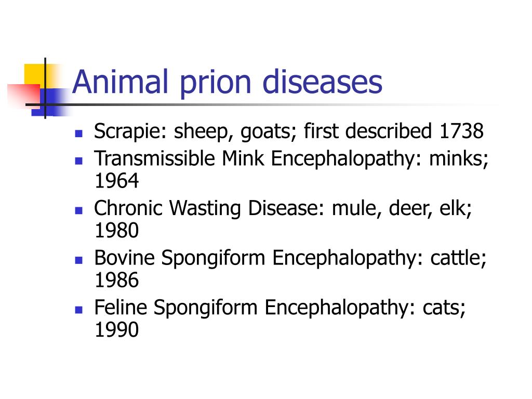Click the Feline Spongiform Encephalopathy text

251,308
